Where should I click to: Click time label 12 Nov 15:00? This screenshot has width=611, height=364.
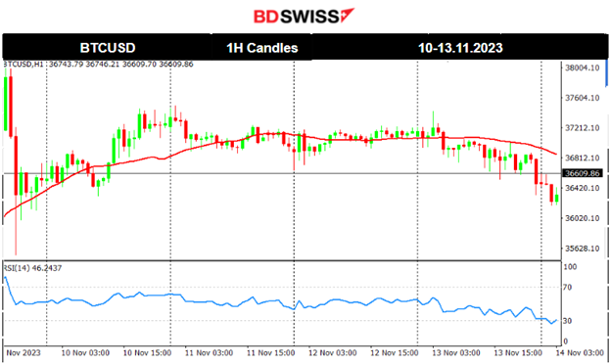[395, 352]
